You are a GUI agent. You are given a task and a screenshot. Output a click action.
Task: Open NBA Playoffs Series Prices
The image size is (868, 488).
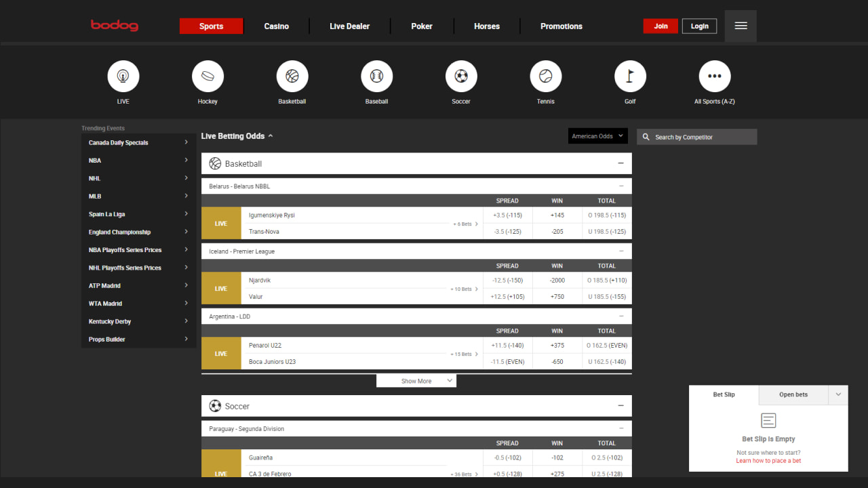[138, 249]
